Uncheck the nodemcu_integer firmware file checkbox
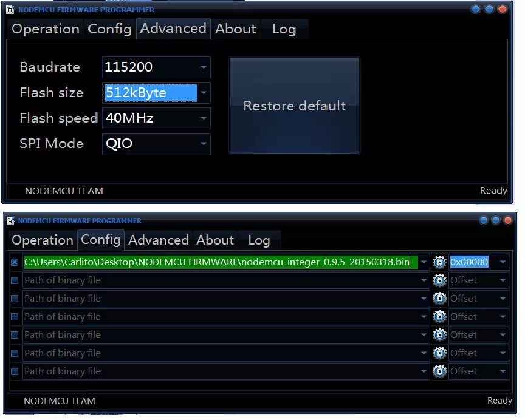Screen dimensions: 525x420 pyautogui.click(x=15, y=262)
